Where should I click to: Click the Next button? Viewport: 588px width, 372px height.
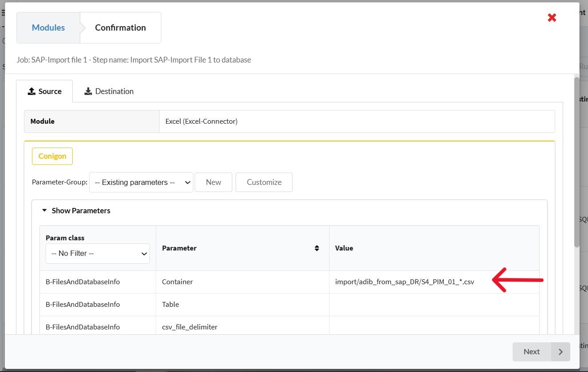pos(532,352)
